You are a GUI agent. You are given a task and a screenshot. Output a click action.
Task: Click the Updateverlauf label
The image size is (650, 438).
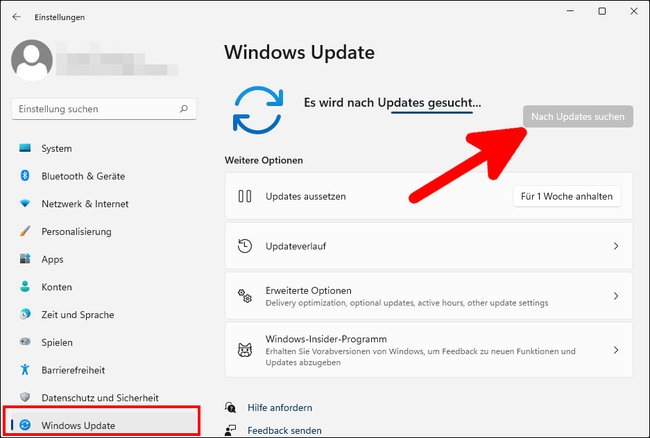tap(296, 246)
